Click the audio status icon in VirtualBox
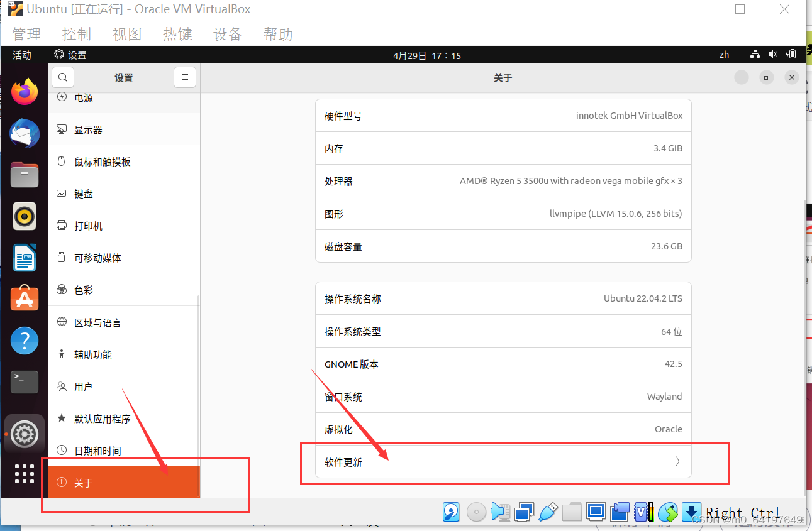The image size is (812, 531). (x=500, y=512)
